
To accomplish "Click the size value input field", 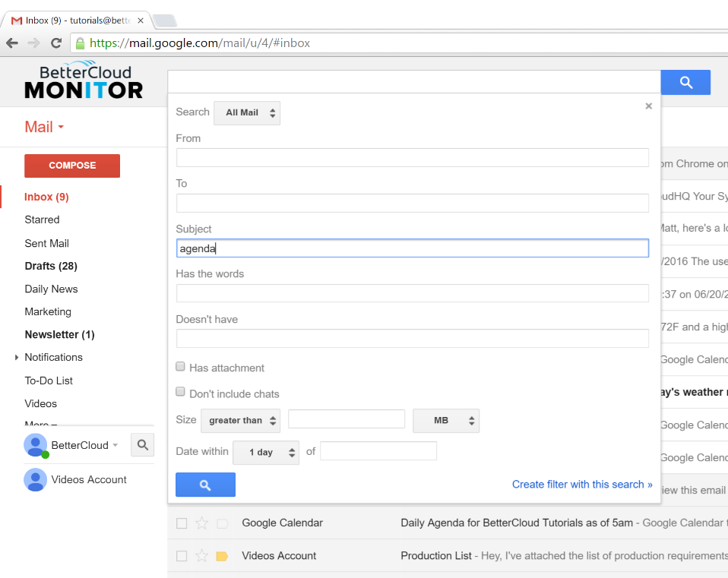I will (x=347, y=419).
